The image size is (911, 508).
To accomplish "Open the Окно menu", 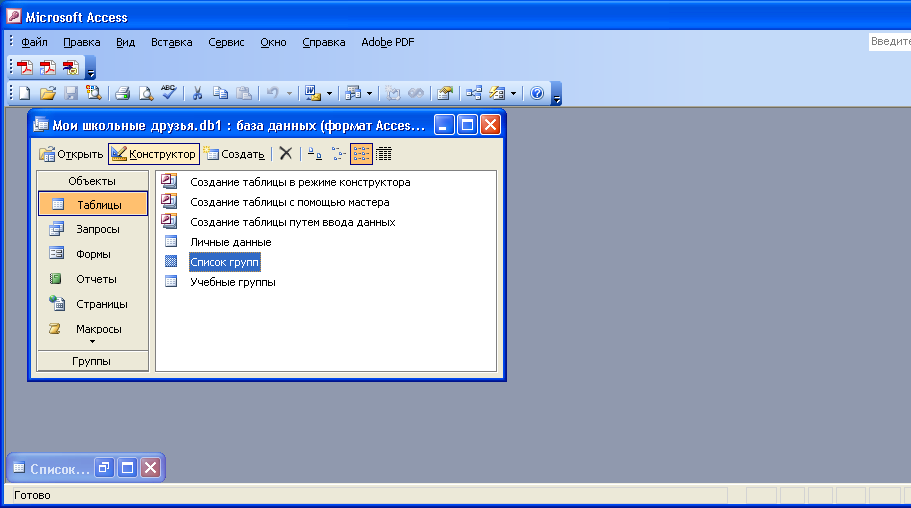I will tap(273, 42).
